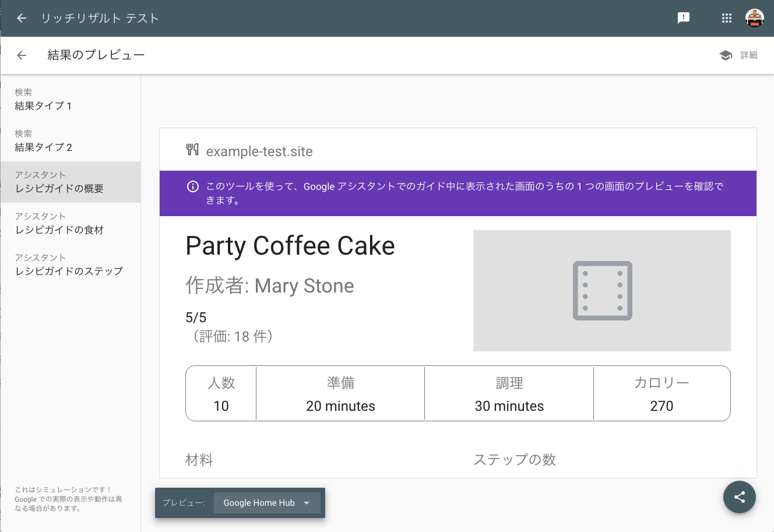Switch to レシピガイドの食材 preview

[70, 224]
